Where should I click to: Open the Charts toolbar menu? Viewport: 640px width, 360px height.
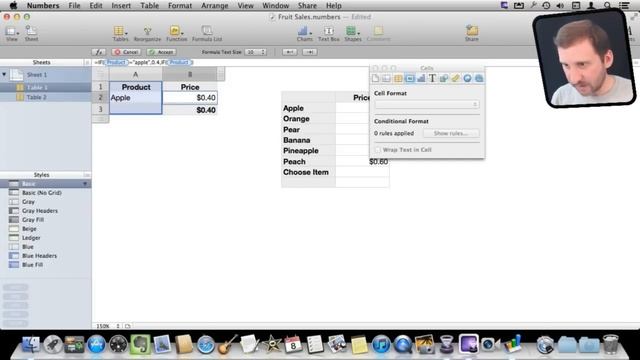(304, 33)
